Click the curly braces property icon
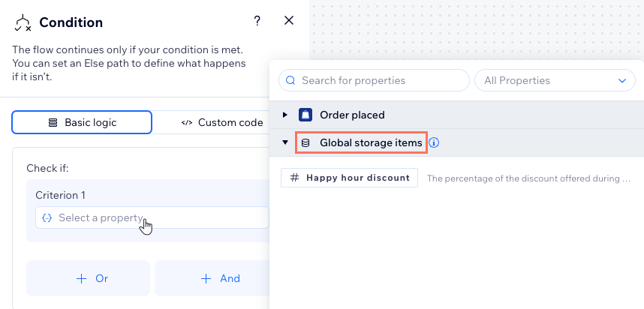Screen dimensions: 644x309 click(47, 218)
